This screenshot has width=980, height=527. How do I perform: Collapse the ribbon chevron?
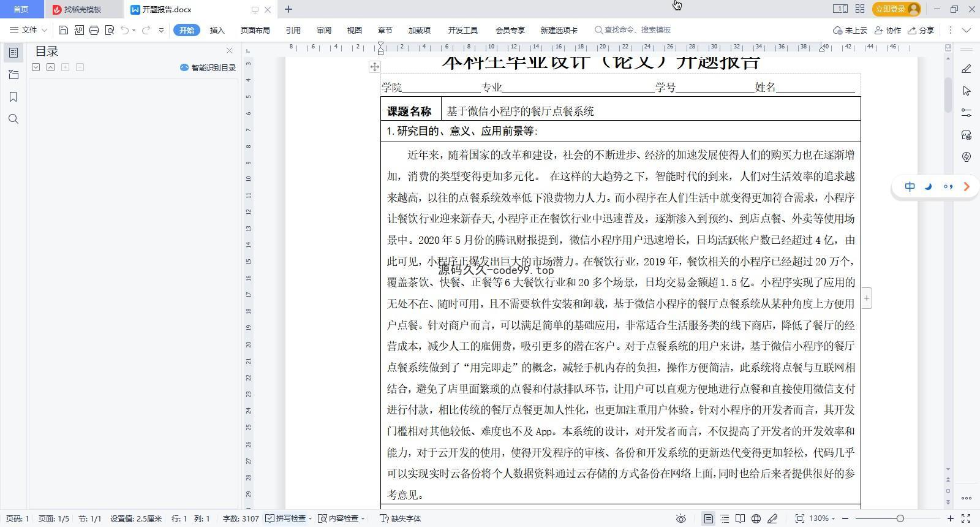pos(967,30)
